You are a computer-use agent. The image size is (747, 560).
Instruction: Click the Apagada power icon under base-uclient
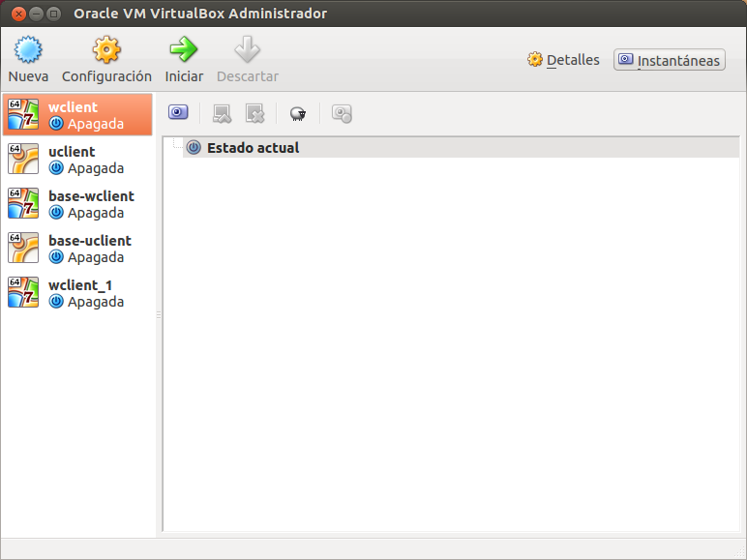click(56, 256)
